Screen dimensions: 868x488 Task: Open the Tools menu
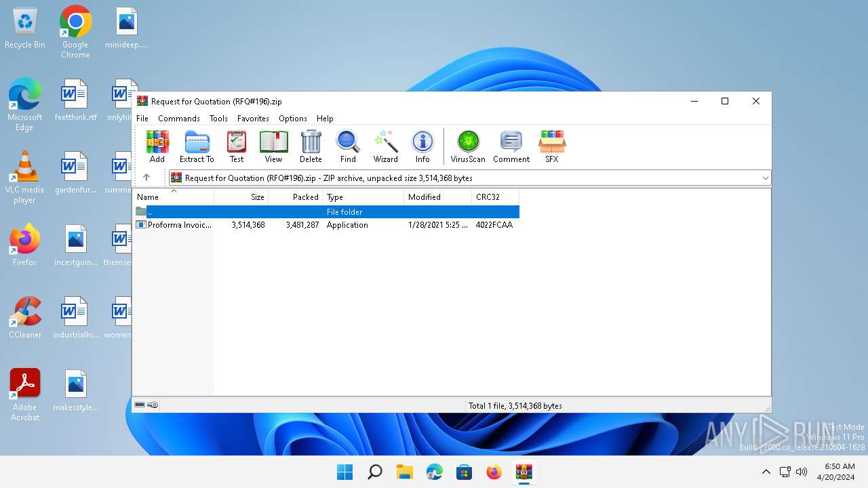pyautogui.click(x=218, y=118)
